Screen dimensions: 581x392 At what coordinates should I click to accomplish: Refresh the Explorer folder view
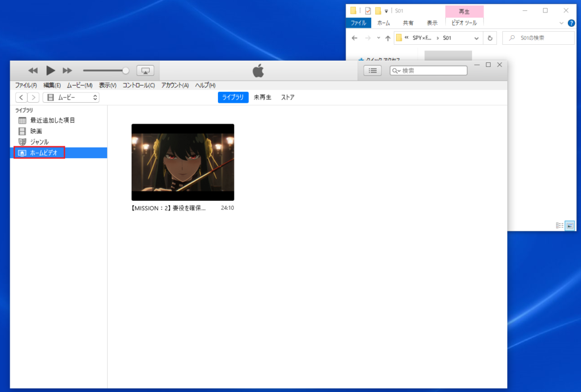click(490, 38)
